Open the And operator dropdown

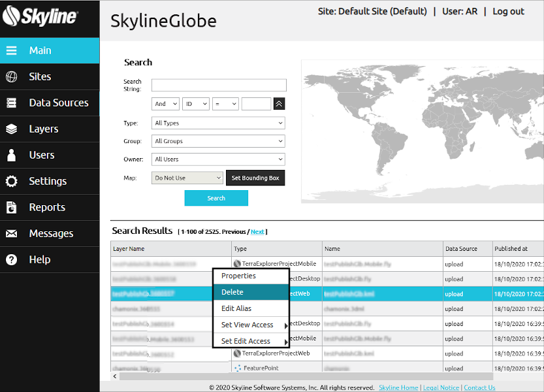(x=165, y=104)
